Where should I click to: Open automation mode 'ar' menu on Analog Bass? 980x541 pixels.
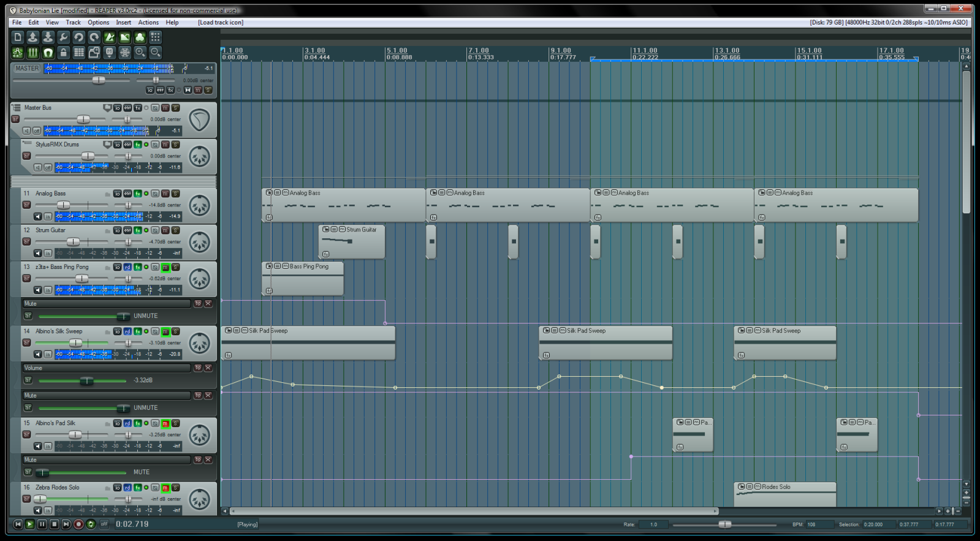(26, 205)
